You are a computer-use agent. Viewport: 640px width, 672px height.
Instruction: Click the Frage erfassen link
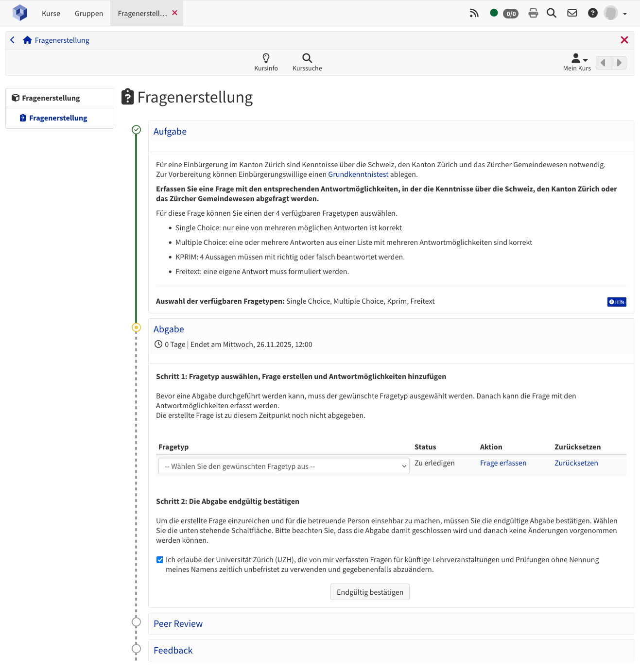(x=503, y=463)
